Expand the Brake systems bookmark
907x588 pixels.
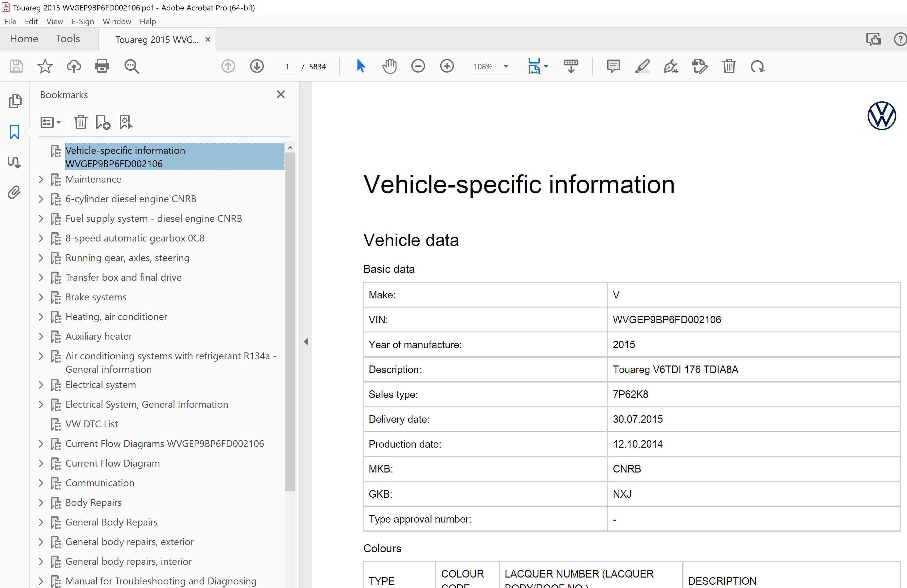point(41,297)
